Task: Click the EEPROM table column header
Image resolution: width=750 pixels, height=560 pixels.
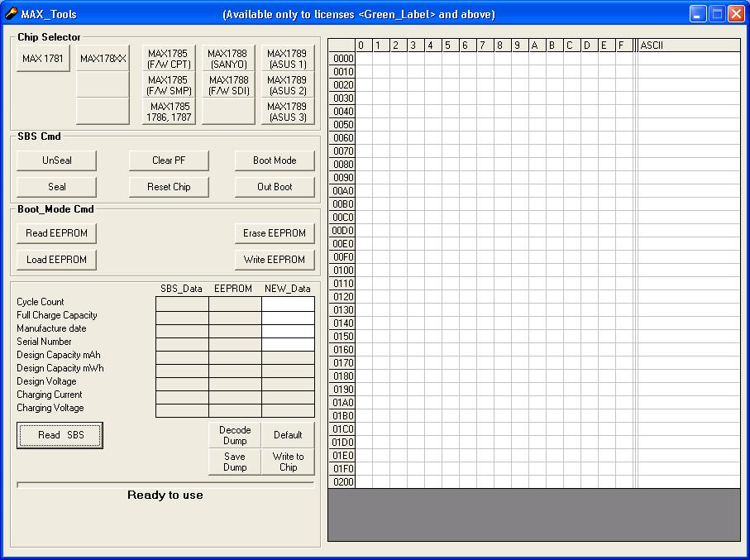Action: [233, 289]
